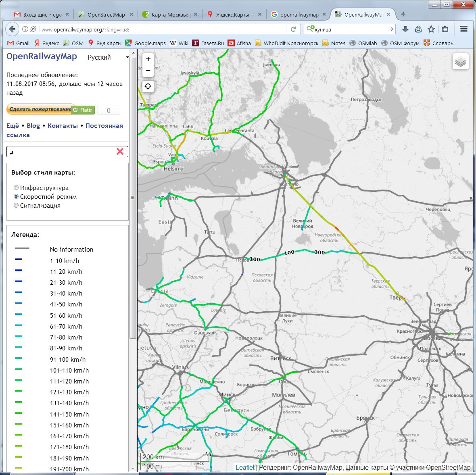
Task: Open the Blog link
Action: tap(33, 126)
